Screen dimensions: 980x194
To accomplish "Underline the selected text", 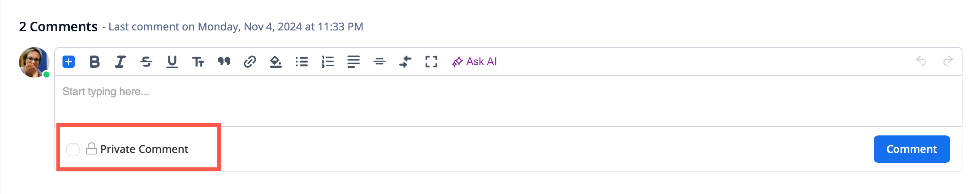I will coord(172,62).
